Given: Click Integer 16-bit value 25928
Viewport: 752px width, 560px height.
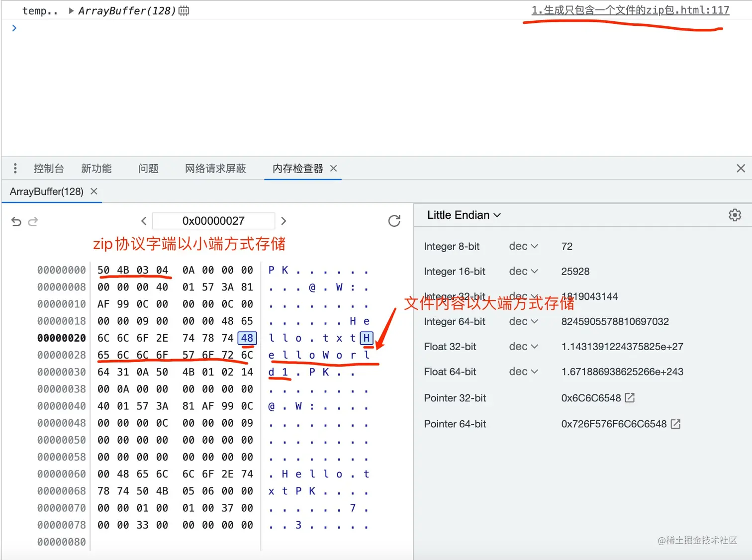Looking at the screenshot, I should click(x=575, y=271).
